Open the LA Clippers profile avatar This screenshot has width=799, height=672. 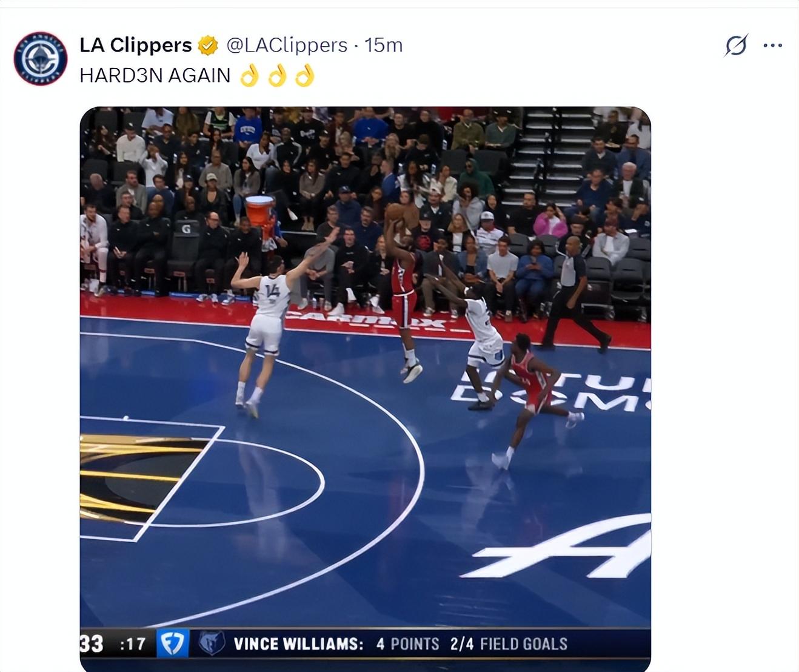click(x=40, y=59)
